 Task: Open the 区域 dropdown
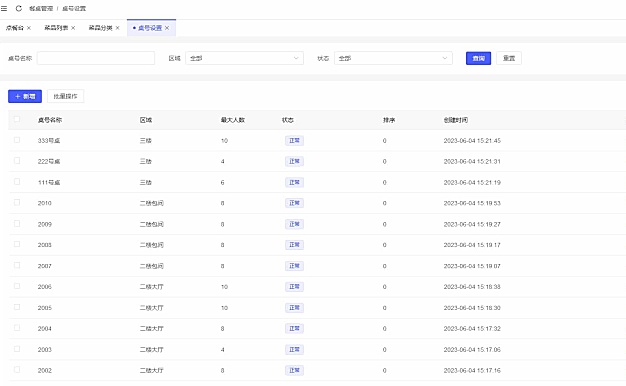click(244, 58)
